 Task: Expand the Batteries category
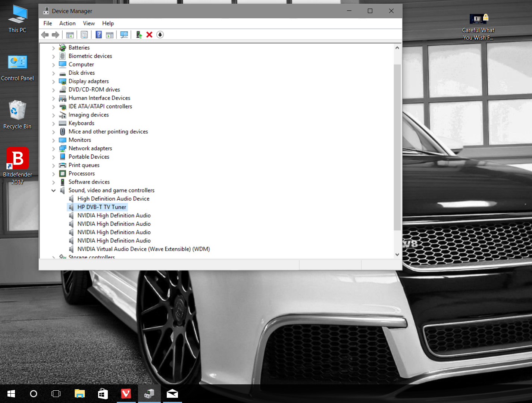(x=53, y=48)
